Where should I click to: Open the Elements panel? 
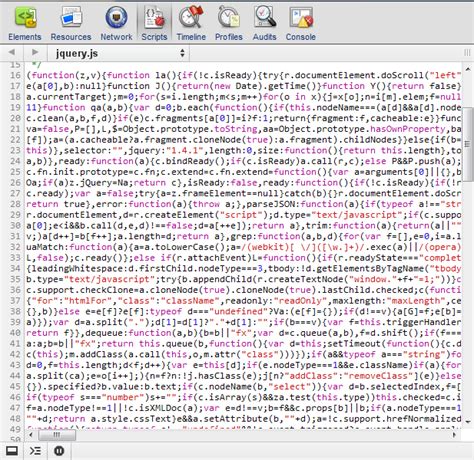click(x=25, y=23)
